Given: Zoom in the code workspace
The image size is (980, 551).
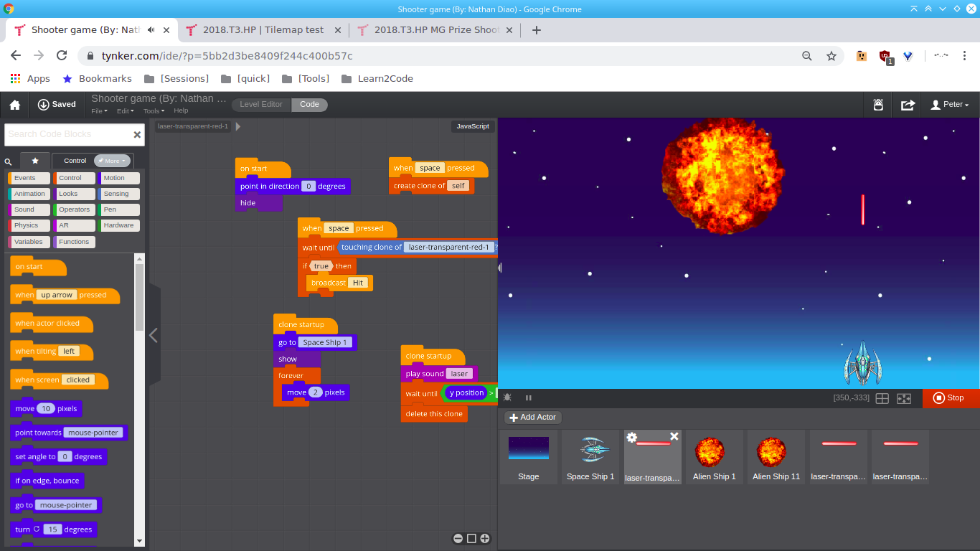Looking at the screenshot, I should click(485, 538).
